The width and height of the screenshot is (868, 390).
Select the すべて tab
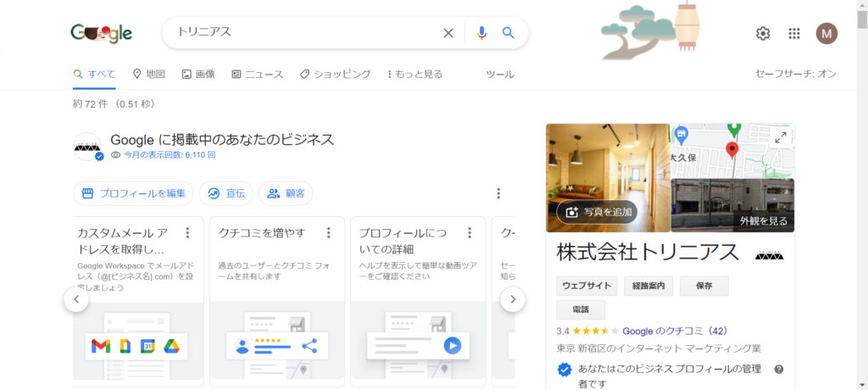click(x=94, y=75)
